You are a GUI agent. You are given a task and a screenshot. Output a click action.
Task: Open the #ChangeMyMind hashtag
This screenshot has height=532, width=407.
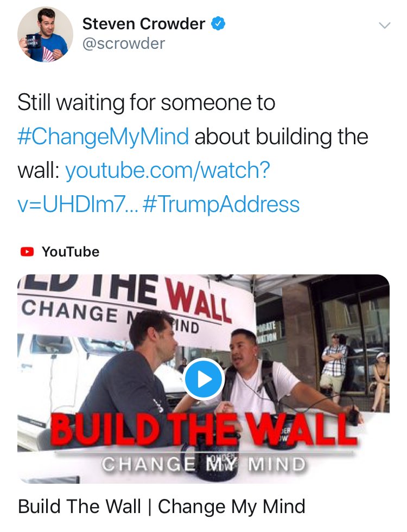point(103,137)
